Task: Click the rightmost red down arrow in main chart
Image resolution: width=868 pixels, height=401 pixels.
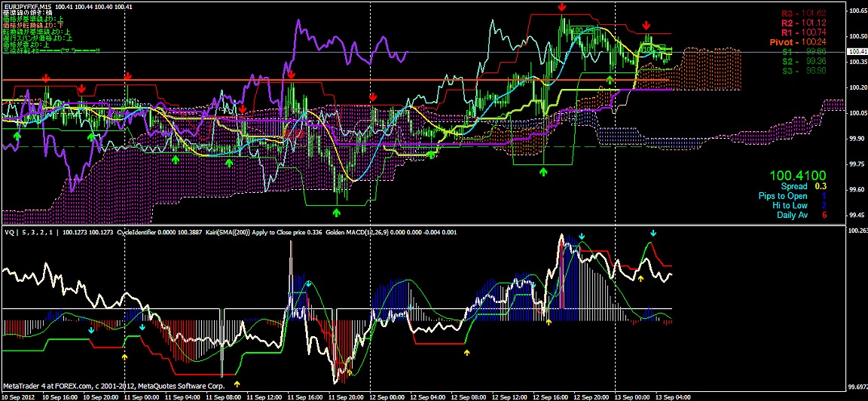Action: tap(646, 26)
